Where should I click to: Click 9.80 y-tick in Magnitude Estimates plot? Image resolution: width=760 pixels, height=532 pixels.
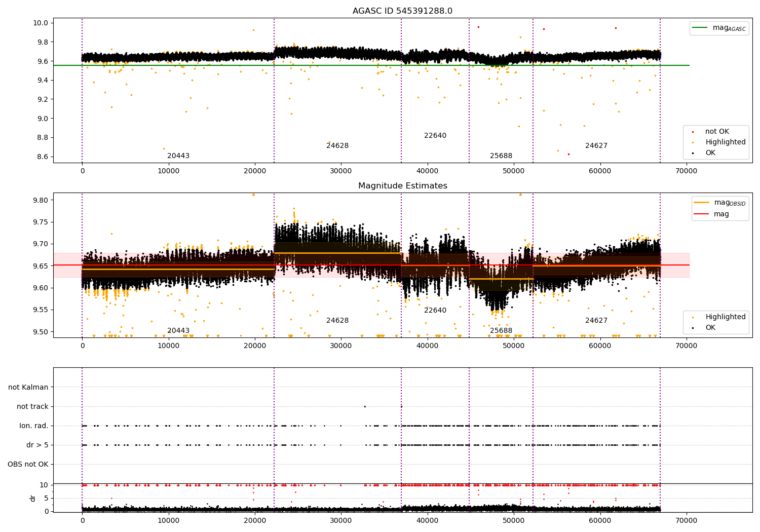[x=41, y=200]
